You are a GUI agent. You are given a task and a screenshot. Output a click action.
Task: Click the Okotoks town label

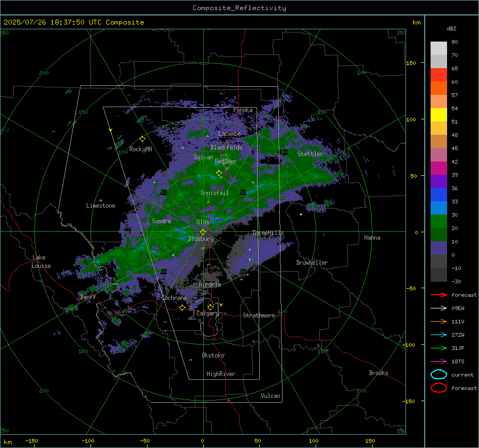point(213,355)
